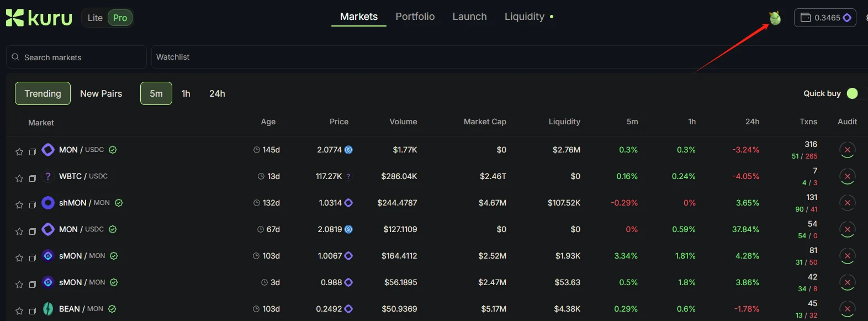The width and height of the screenshot is (868, 321).
Task: Open audit icon for BEAN / MON
Action: click(847, 309)
